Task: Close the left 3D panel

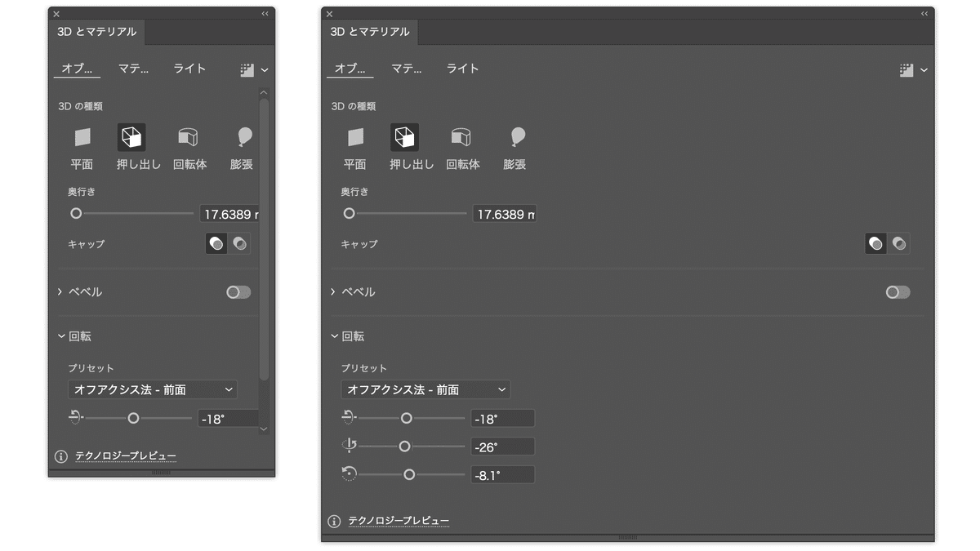Action: point(56,14)
